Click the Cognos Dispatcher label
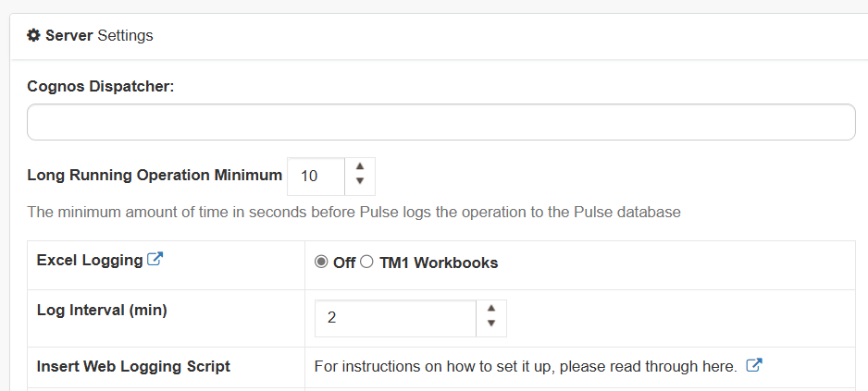Screen dimensions: 868x391 (101, 87)
